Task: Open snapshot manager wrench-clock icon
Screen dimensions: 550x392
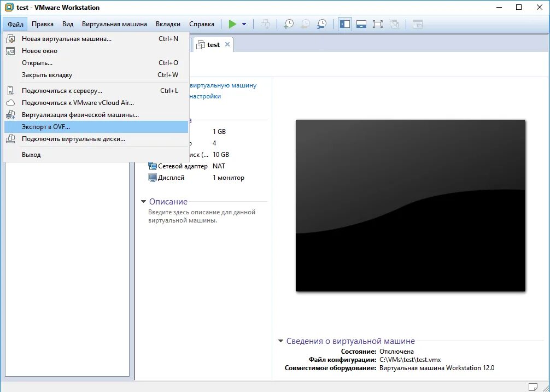Action: pyautogui.click(x=321, y=24)
